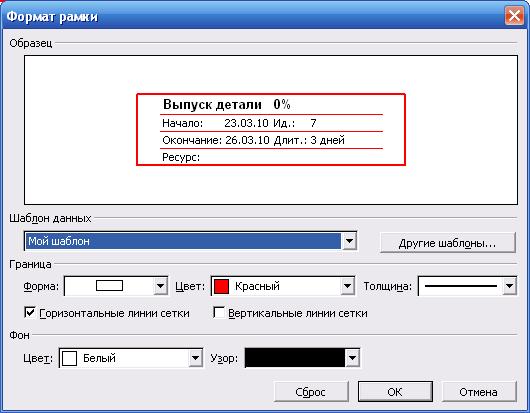Confirm with the ОК button

395,392
